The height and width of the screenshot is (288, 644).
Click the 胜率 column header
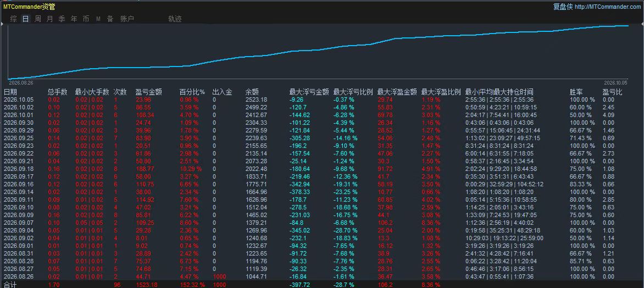[x=576, y=92]
